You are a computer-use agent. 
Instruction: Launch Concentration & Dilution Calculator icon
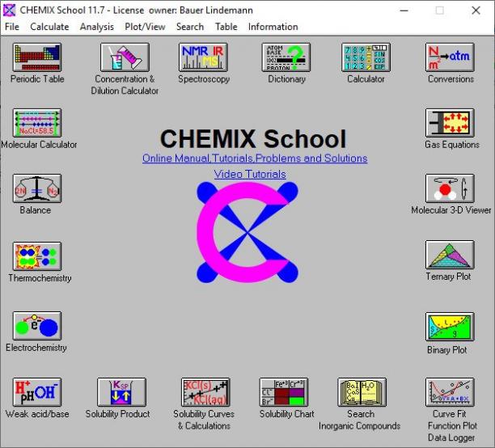pos(125,57)
